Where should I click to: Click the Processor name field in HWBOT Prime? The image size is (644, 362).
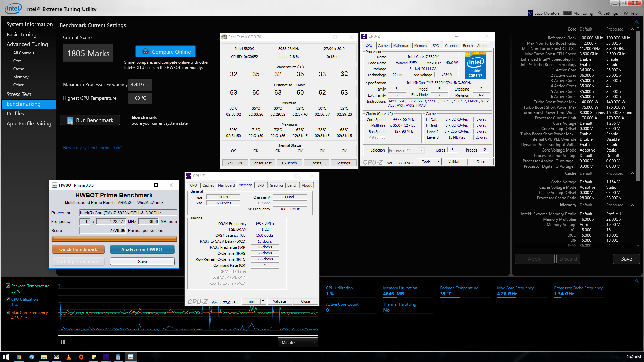point(128,213)
